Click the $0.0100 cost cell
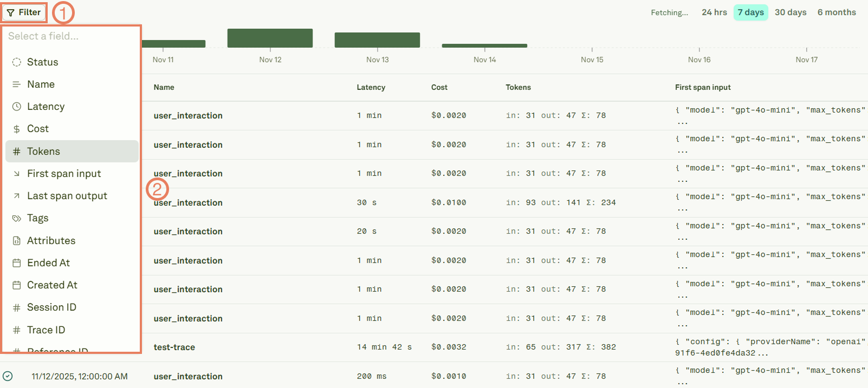Image resolution: width=868 pixels, height=388 pixels. [449, 202]
